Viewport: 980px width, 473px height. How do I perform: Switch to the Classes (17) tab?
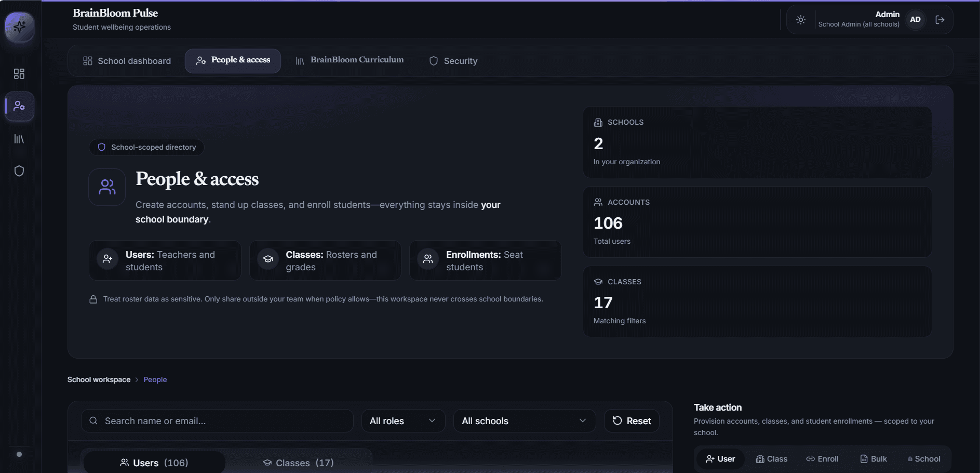pyautogui.click(x=299, y=463)
